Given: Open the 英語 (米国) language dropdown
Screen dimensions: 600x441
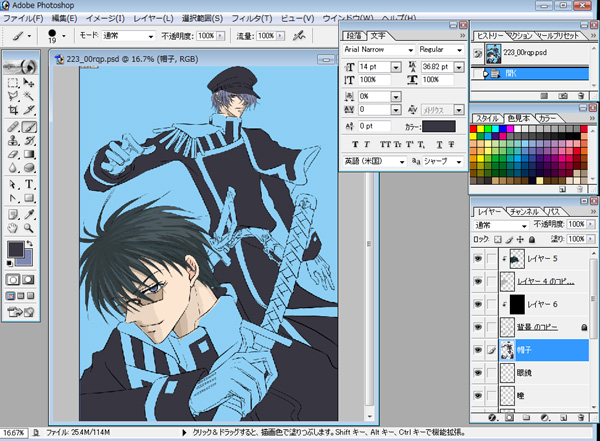Looking at the screenshot, I should [402, 162].
